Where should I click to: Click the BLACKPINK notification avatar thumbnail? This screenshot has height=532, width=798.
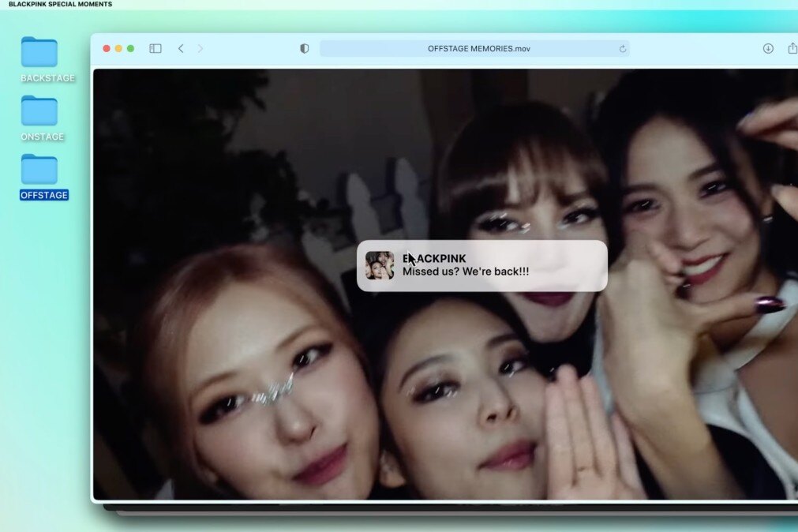click(380, 265)
